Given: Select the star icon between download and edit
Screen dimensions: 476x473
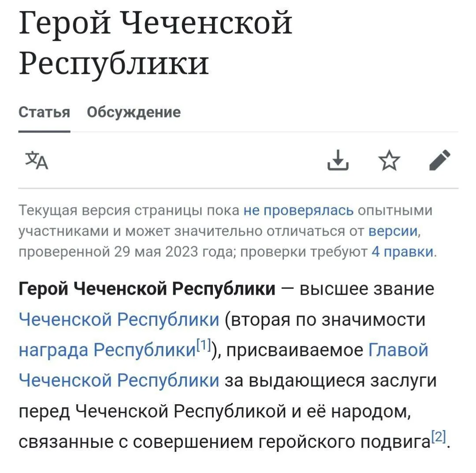Looking at the screenshot, I should point(390,161).
